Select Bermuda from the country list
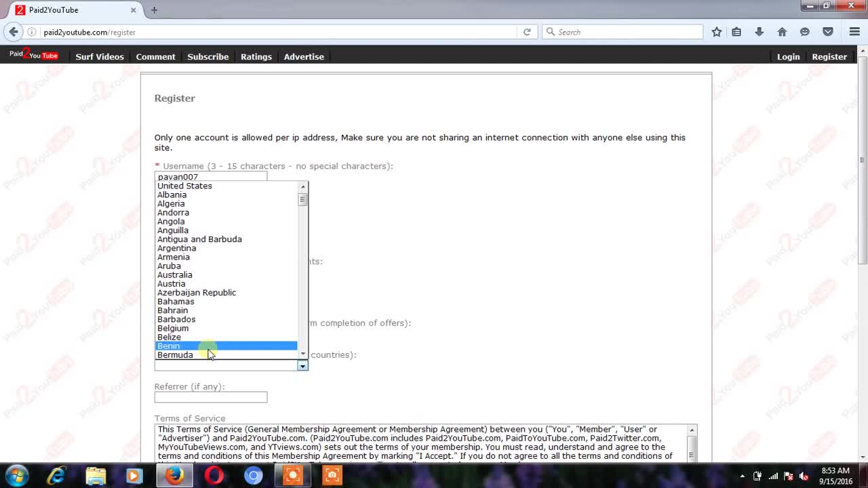 (226, 354)
